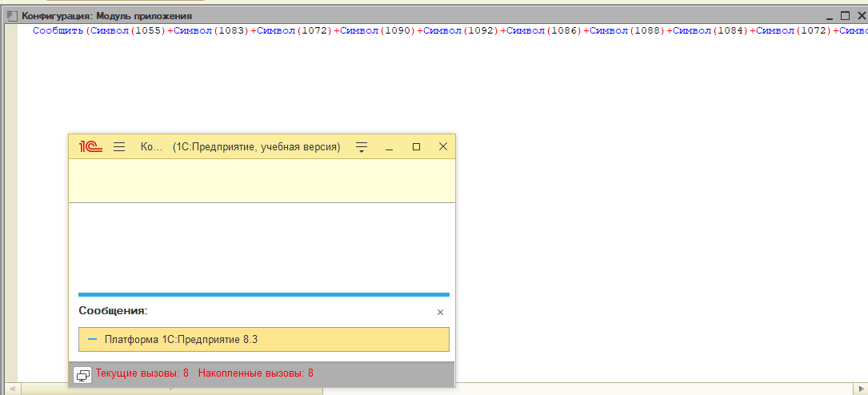Click the 1C logo icon
This screenshot has height=395, width=868.
click(x=90, y=146)
